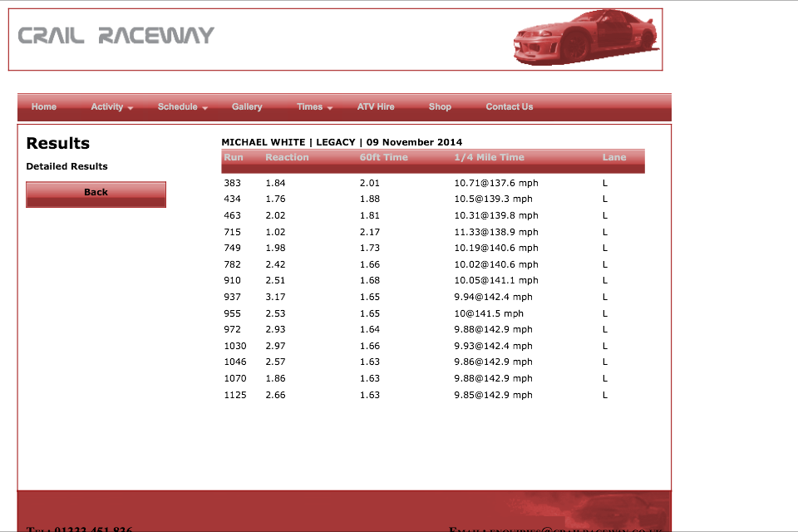The image size is (798, 532).
Task: Select the Lane column header
Action: (614, 157)
